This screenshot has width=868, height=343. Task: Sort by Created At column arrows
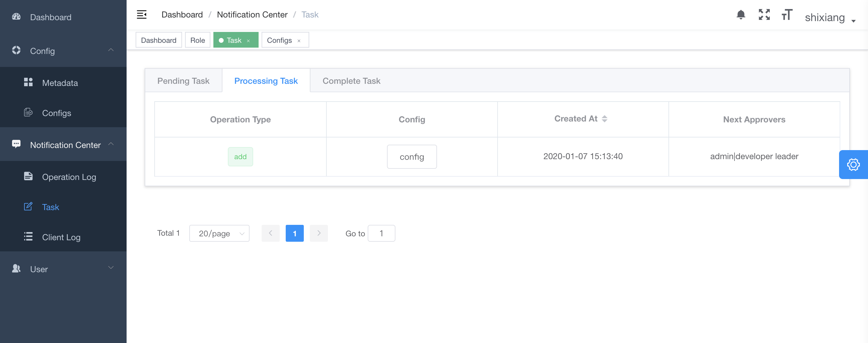click(x=605, y=119)
